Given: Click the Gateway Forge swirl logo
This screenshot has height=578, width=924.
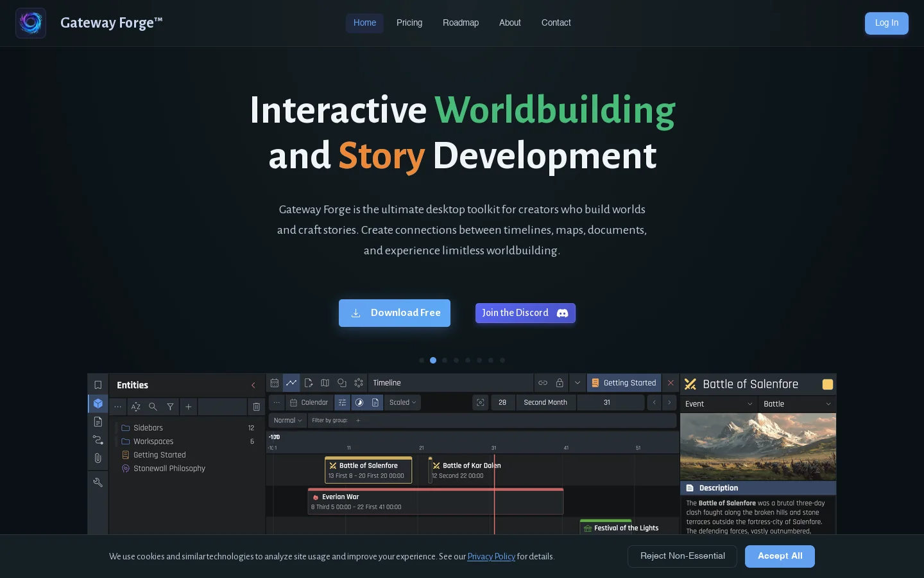Looking at the screenshot, I should 31,23.
